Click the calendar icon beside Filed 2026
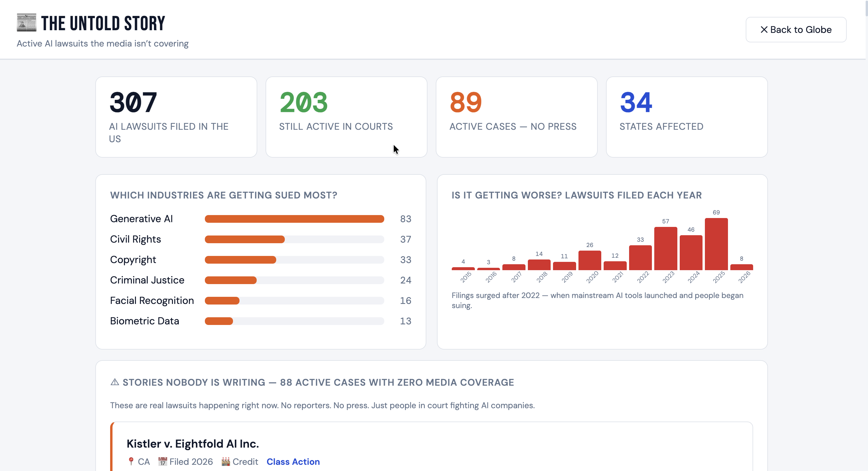The height and width of the screenshot is (471, 868). coord(163,461)
